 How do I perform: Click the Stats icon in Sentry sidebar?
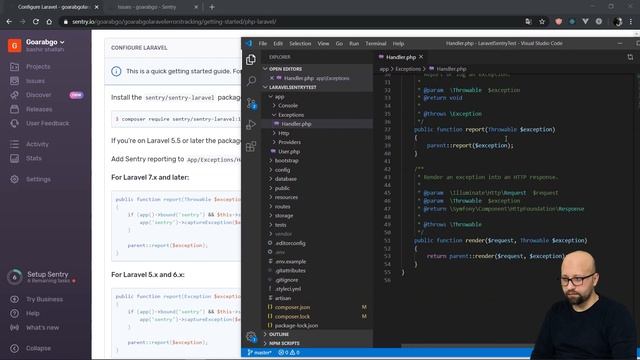(x=14, y=158)
